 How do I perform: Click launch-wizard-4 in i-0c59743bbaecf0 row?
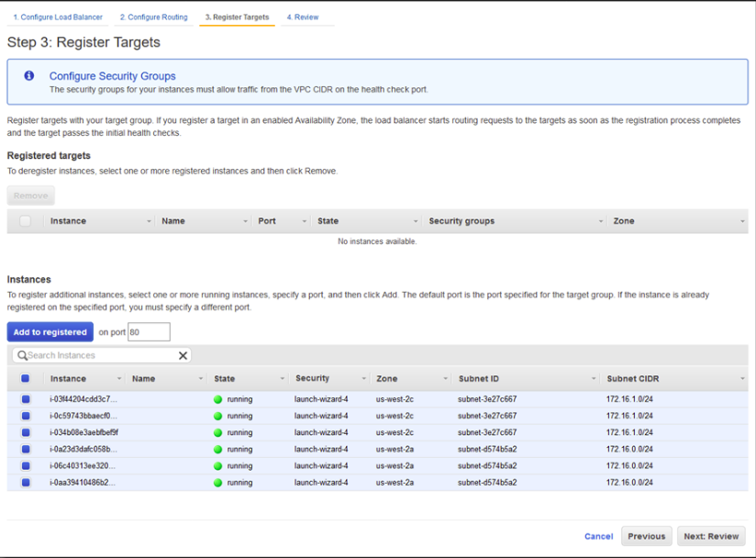click(x=321, y=416)
